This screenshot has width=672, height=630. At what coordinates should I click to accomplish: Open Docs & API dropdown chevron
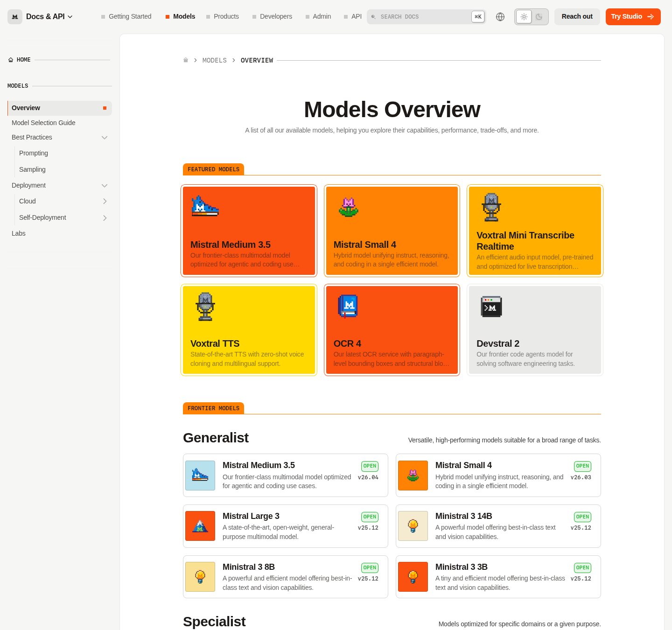coord(70,17)
